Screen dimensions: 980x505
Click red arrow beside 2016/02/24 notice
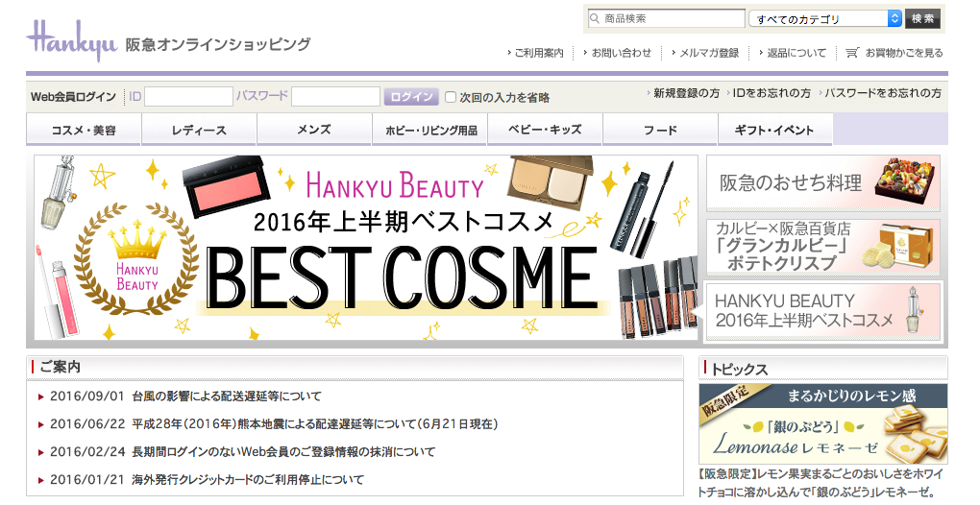click(41, 452)
